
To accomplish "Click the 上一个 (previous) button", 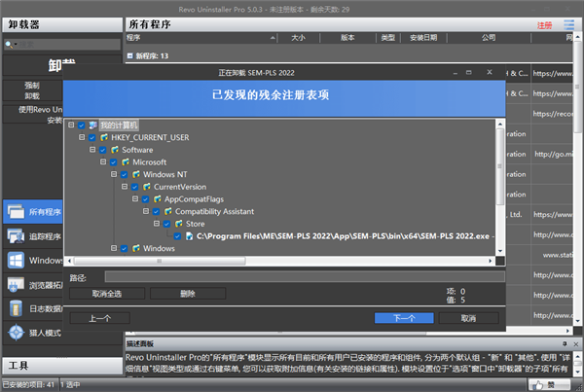I will click(x=100, y=318).
